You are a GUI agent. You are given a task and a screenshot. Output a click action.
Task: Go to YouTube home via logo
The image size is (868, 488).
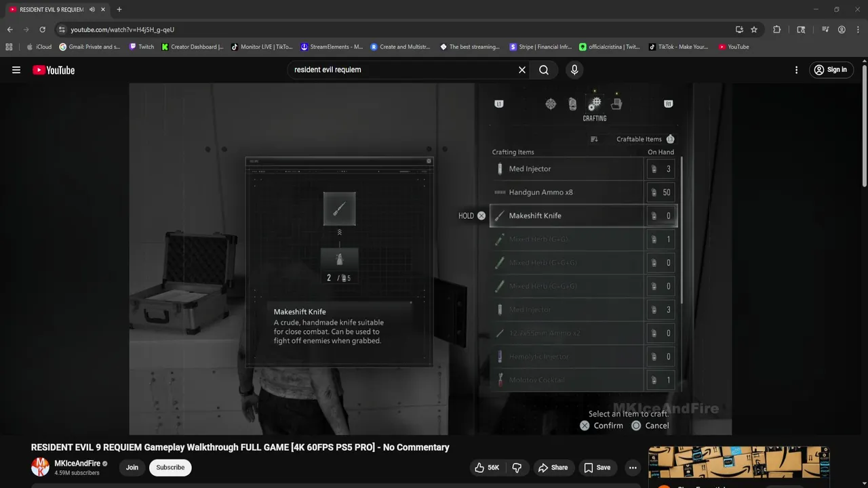(x=54, y=70)
